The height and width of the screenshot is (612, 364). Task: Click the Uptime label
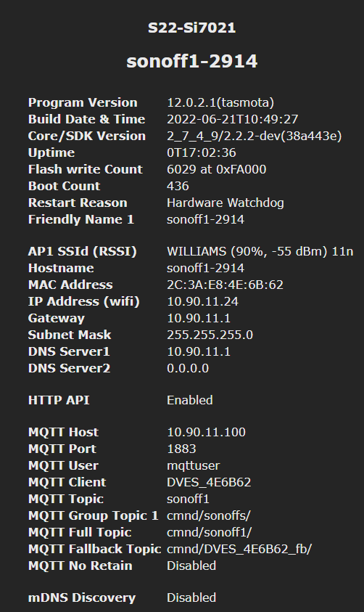click(x=51, y=153)
